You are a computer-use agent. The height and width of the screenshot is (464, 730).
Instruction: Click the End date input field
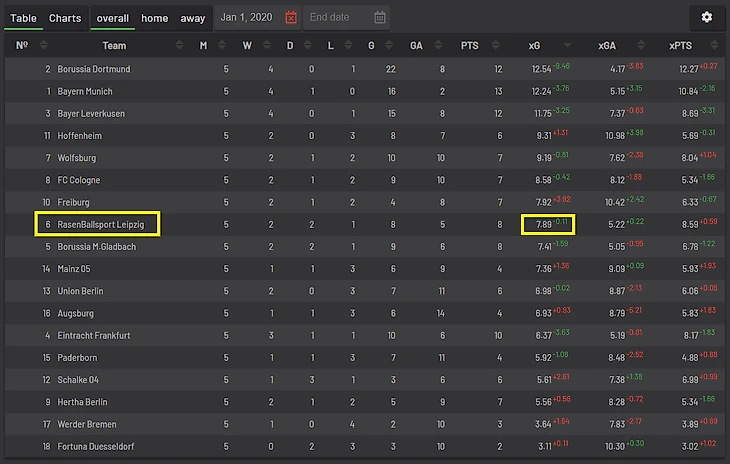(335, 17)
